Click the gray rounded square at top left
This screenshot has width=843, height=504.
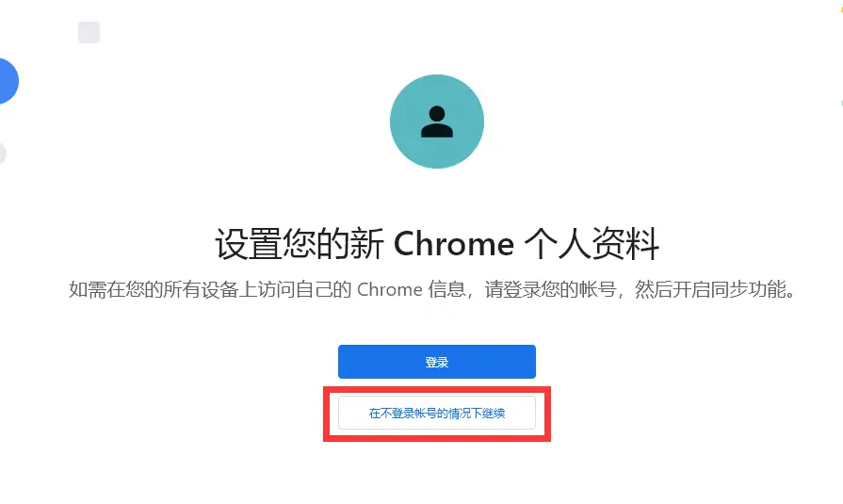pyautogui.click(x=89, y=32)
